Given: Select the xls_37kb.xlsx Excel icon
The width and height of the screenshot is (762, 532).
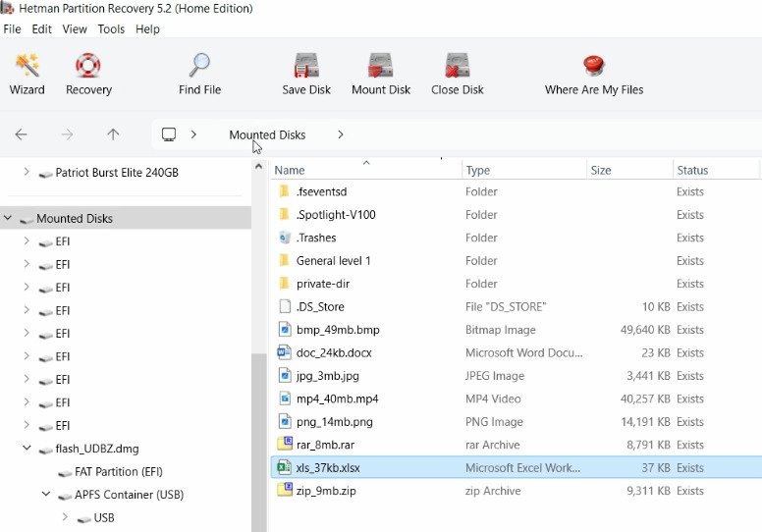Looking at the screenshot, I should 285,467.
